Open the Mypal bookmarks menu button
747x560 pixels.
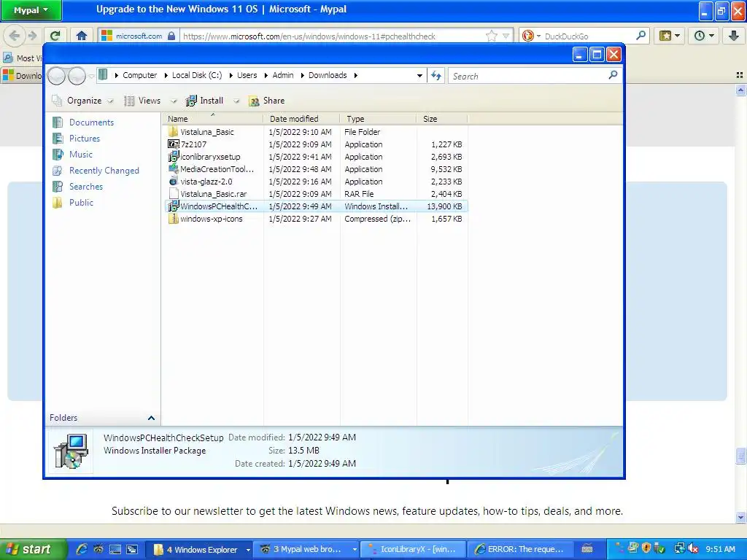click(x=670, y=36)
